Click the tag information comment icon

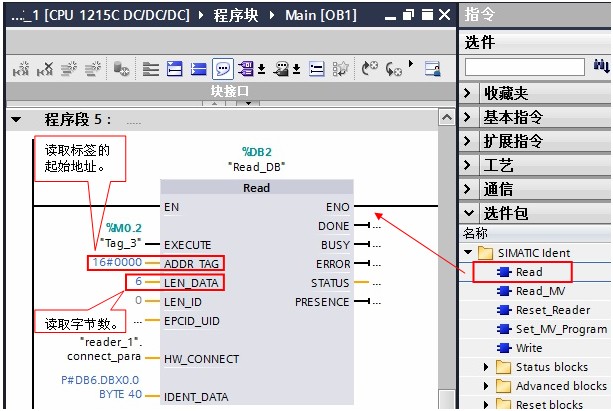pyautogui.click(x=281, y=69)
